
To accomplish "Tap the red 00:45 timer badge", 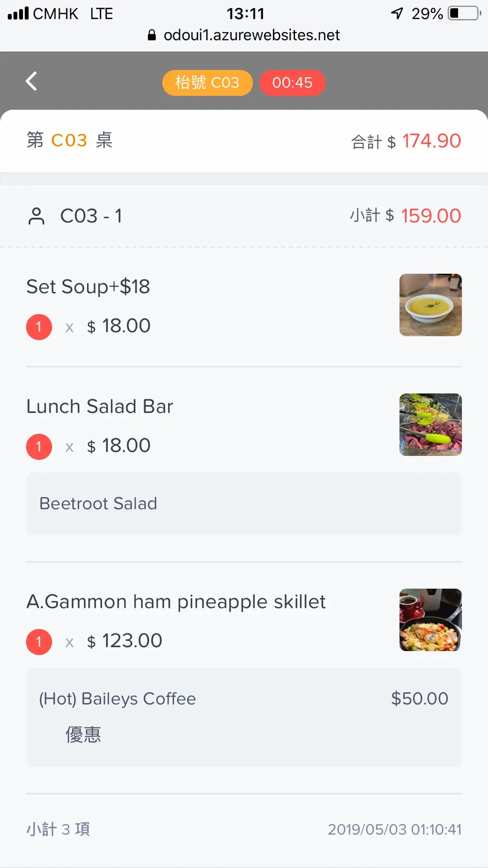I will pos(292,83).
